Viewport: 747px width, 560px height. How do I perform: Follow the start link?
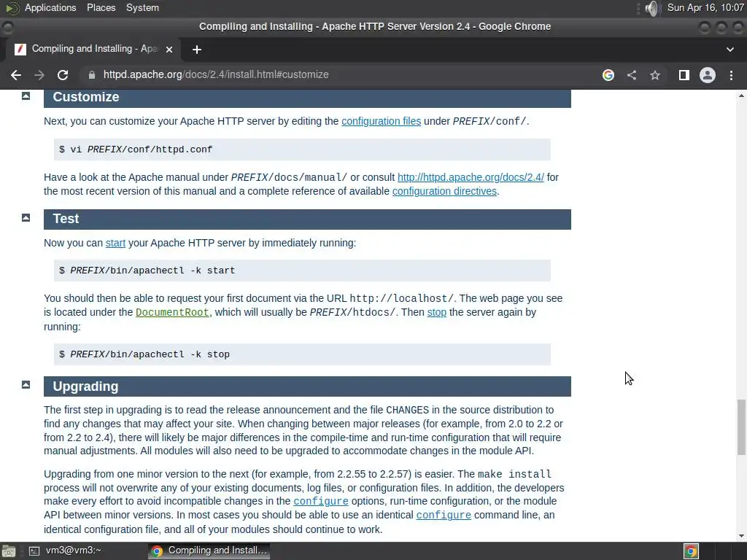[115, 243]
